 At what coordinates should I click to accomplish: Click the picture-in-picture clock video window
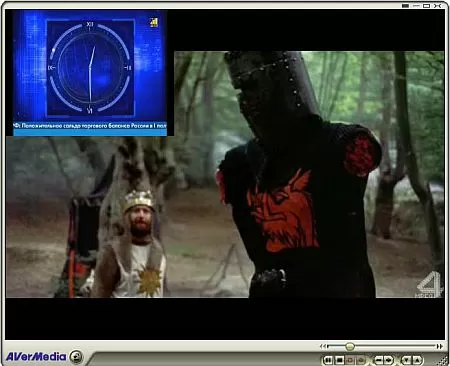point(90,73)
